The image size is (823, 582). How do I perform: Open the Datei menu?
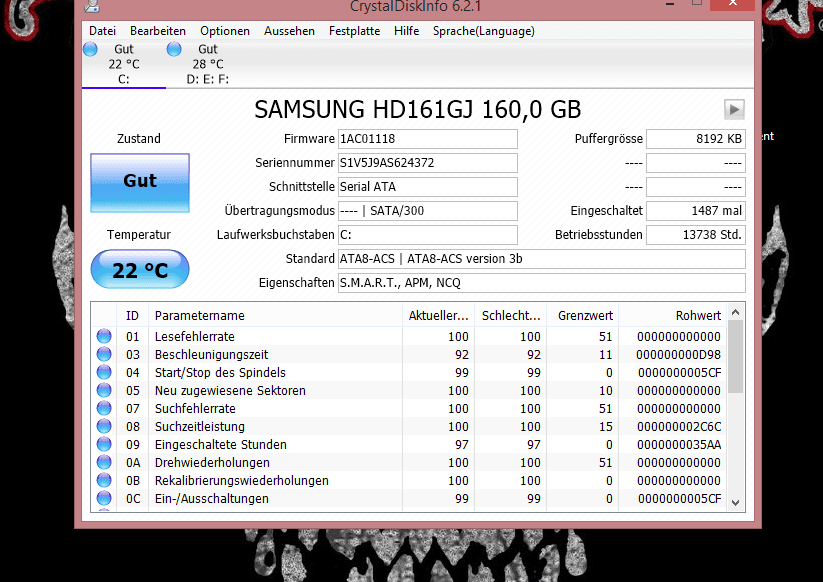[102, 31]
